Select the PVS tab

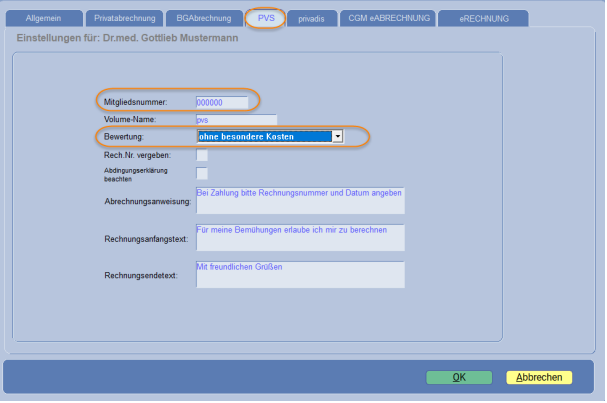pos(266,18)
